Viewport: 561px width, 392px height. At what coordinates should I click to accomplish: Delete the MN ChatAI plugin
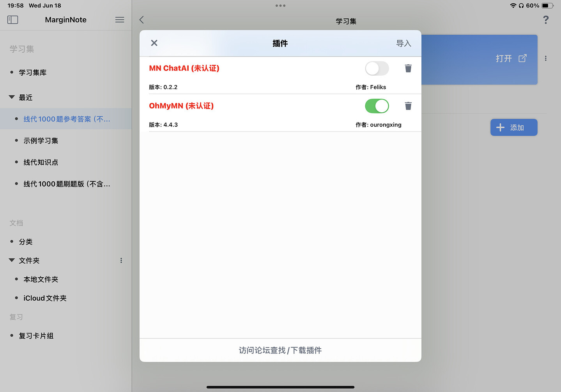tap(408, 68)
